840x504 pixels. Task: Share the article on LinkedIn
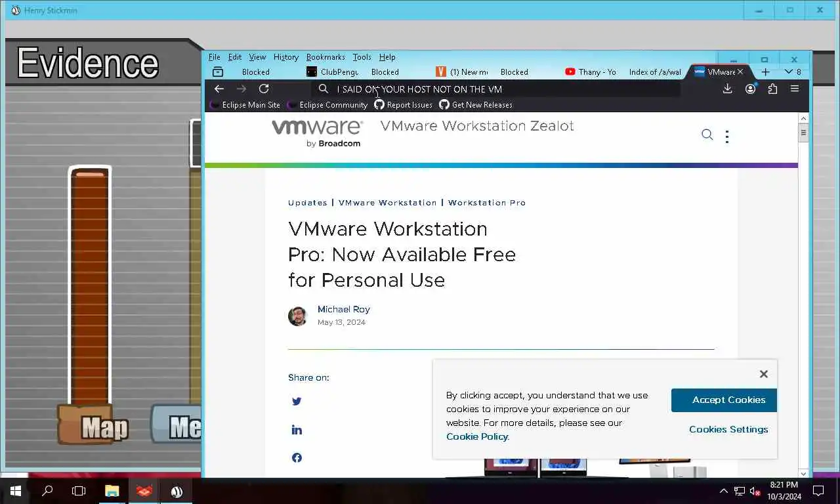point(297,430)
